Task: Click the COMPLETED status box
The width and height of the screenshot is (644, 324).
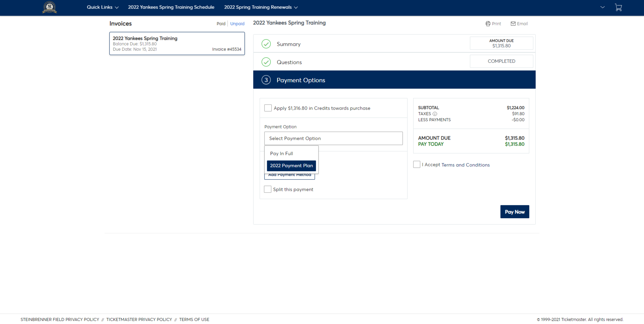Action: coord(501,61)
